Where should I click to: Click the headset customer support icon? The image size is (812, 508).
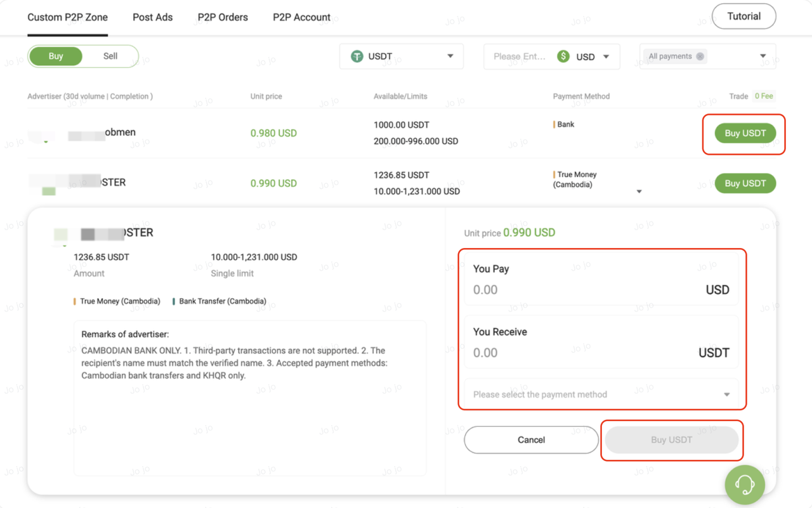(745, 485)
